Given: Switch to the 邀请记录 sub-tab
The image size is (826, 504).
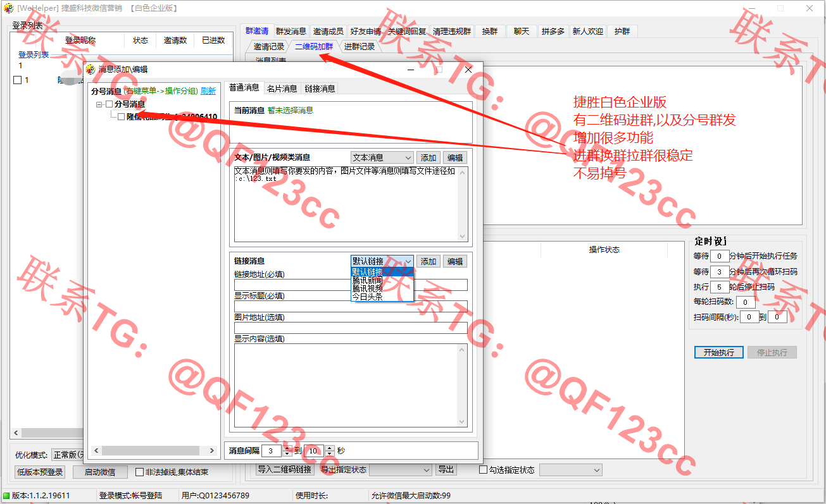Looking at the screenshot, I should pyautogui.click(x=269, y=46).
